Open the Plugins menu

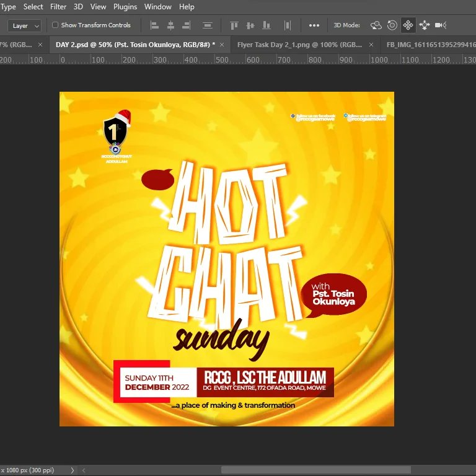tap(125, 7)
